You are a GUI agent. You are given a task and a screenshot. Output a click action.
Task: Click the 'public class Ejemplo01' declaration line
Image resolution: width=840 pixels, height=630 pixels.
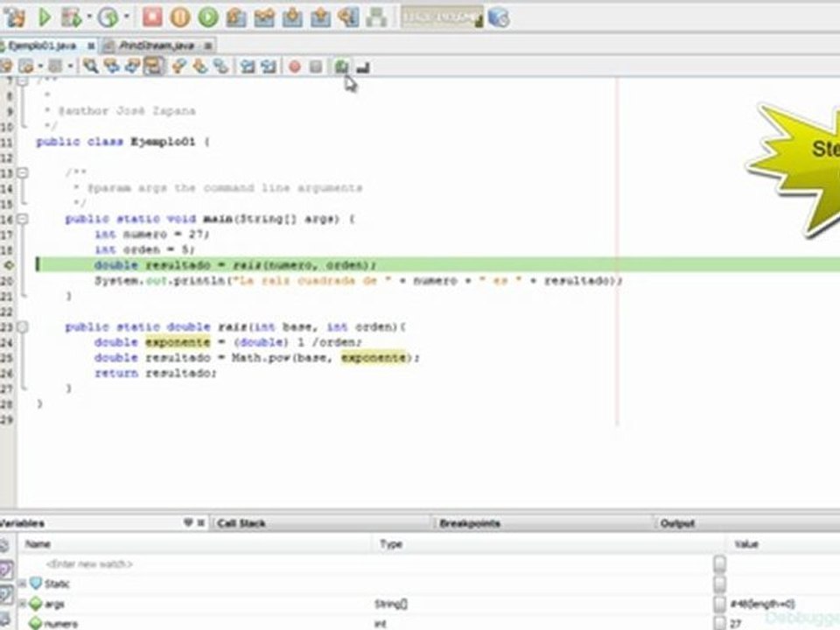(x=122, y=142)
